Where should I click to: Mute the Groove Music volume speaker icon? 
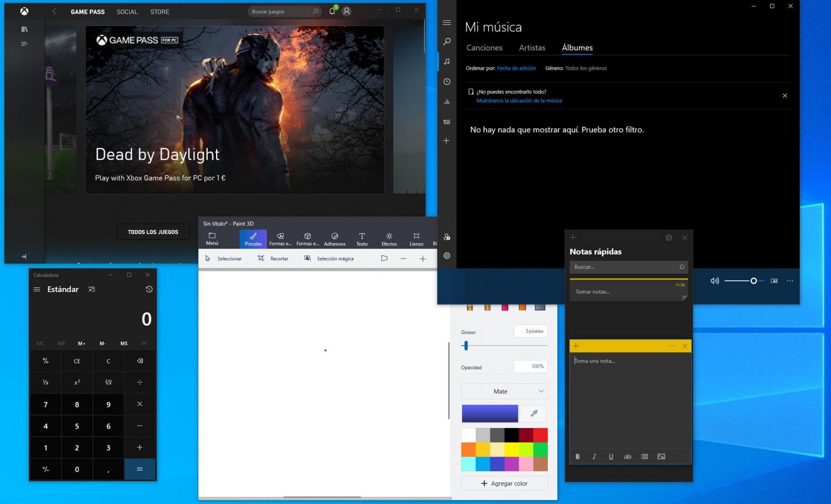click(x=715, y=281)
